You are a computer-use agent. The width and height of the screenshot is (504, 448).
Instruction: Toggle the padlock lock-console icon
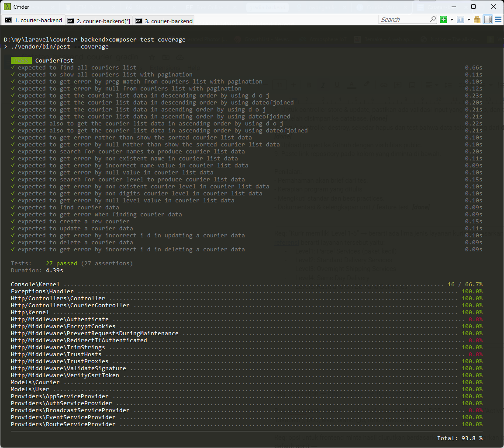477,20
